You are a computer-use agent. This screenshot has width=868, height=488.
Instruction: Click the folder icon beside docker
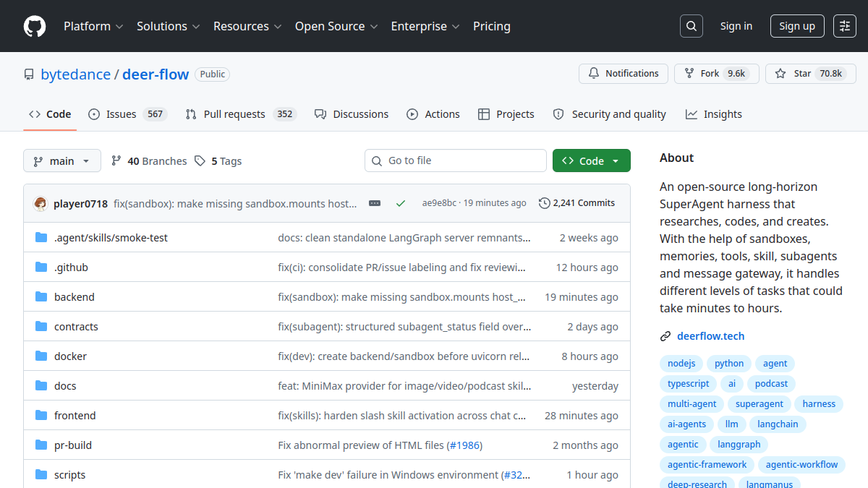[41, 356]
